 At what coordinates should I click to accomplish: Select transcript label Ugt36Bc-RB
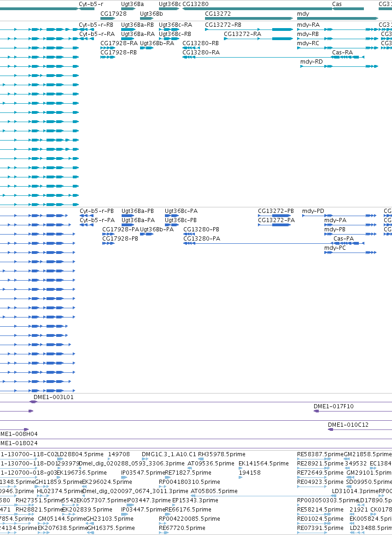click(175, 34)
